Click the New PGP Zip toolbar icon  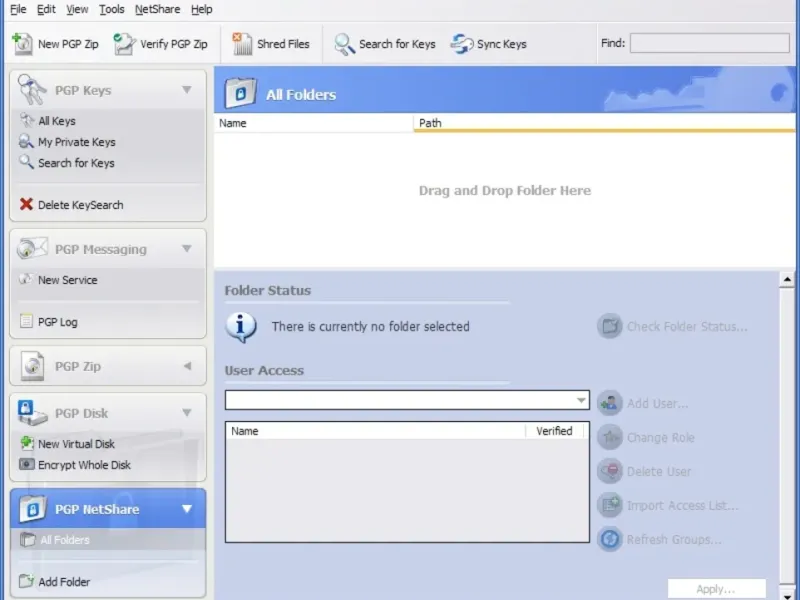[x=22, y=44]
